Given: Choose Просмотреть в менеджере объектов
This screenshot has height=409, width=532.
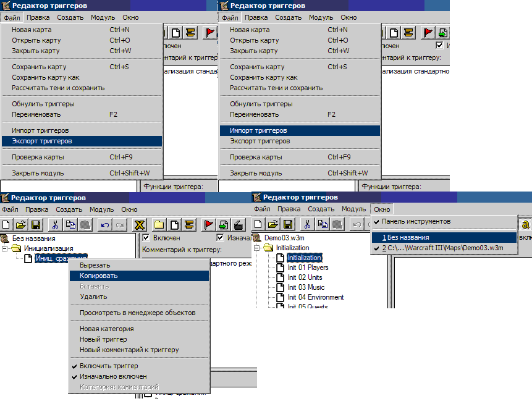Looking at the screenshot, I should click(x=137, y=313).
